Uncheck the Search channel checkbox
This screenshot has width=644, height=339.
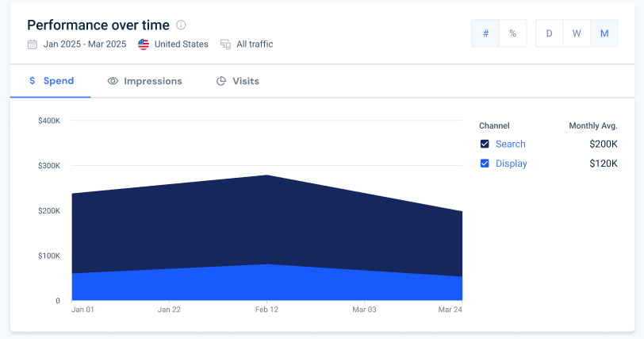(485, 144)
